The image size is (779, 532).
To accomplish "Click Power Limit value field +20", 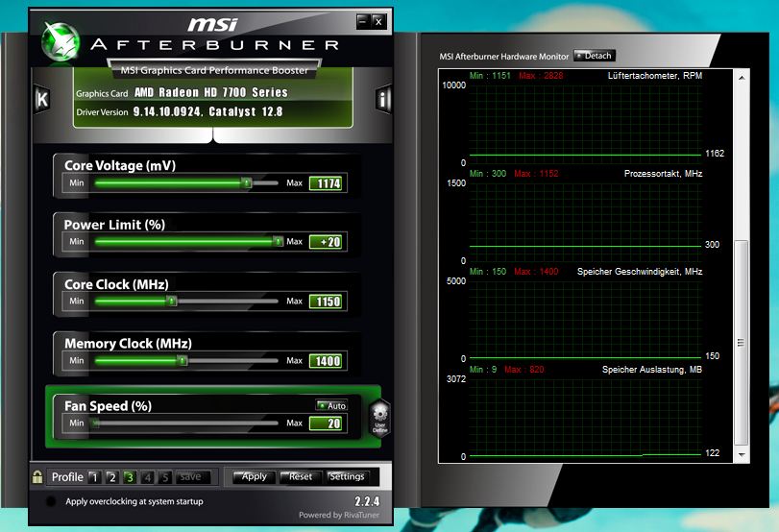I will tap(328, 242).
